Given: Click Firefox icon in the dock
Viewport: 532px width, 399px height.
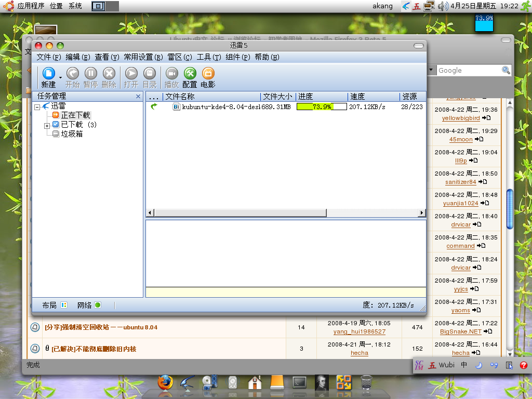Looking at the screenshot, I should click(166, 382).
